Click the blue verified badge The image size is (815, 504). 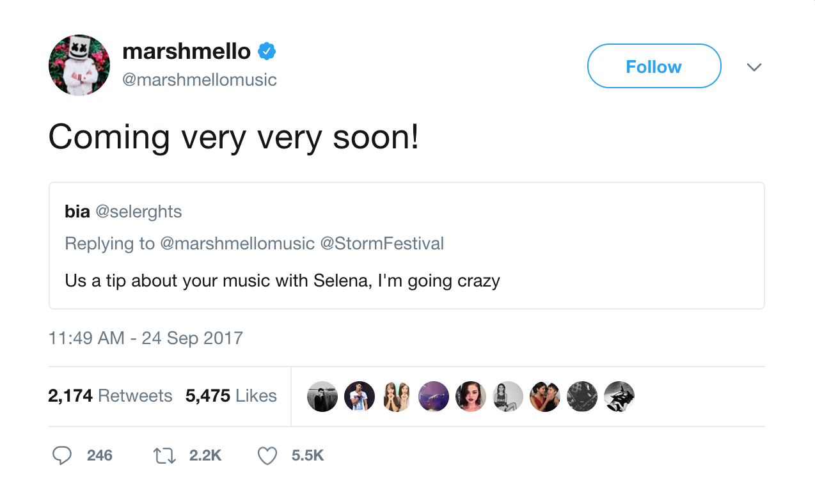point(267,51)
